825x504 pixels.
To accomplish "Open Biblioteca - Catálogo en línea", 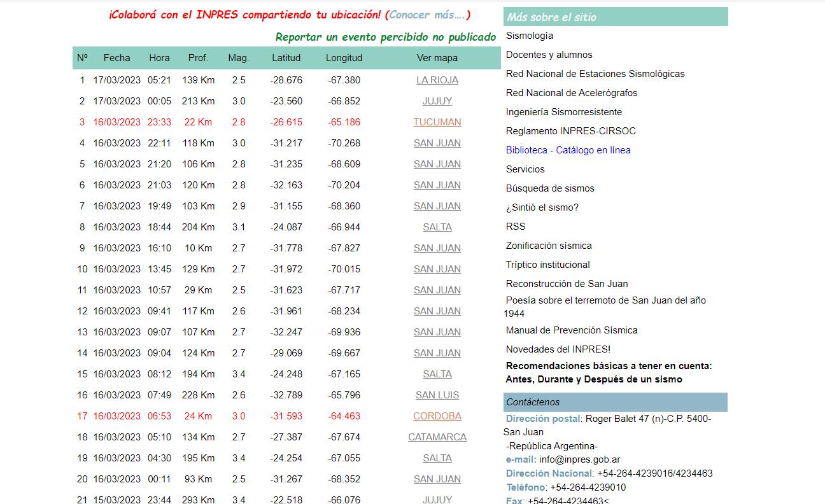I will [568, 150].
